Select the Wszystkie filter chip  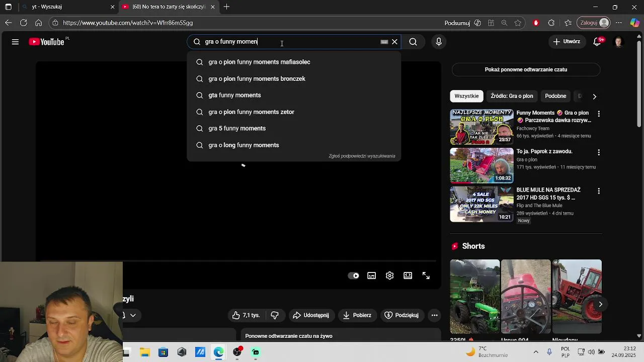pyautogui.click(x=466, y=96)
